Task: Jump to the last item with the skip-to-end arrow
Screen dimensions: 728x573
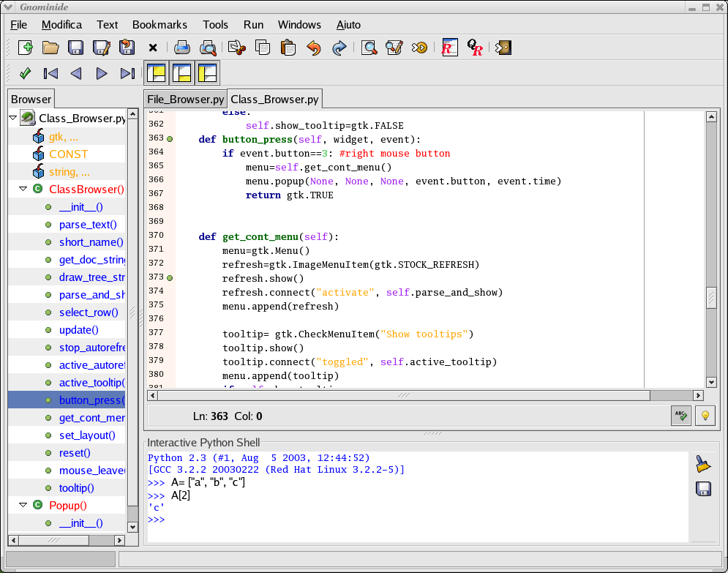Action: [x=127, y=73]
